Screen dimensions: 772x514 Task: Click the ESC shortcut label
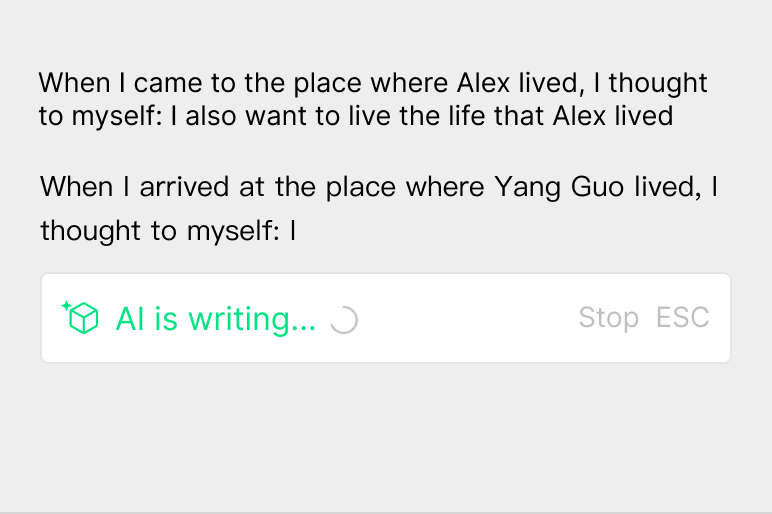pyautogui.click(x=683, y=318)
